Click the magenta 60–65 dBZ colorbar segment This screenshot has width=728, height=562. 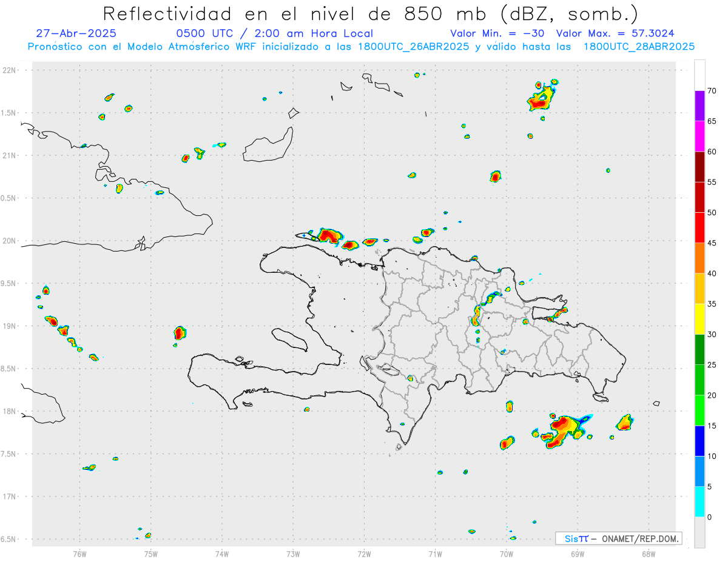click(699, 136)
